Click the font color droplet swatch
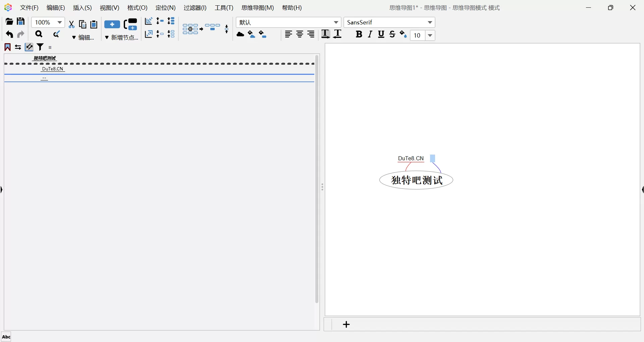The image size is (644, 342). (403, 35)
